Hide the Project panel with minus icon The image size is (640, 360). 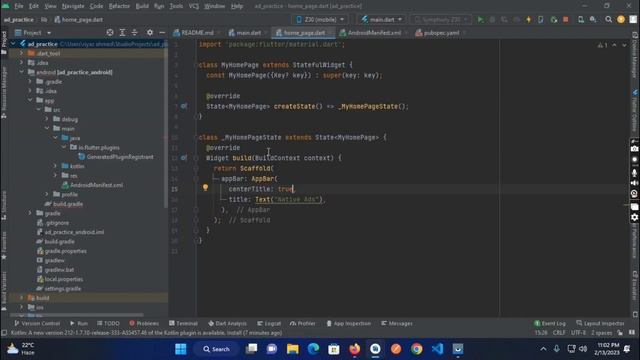(x=162, y=32)
